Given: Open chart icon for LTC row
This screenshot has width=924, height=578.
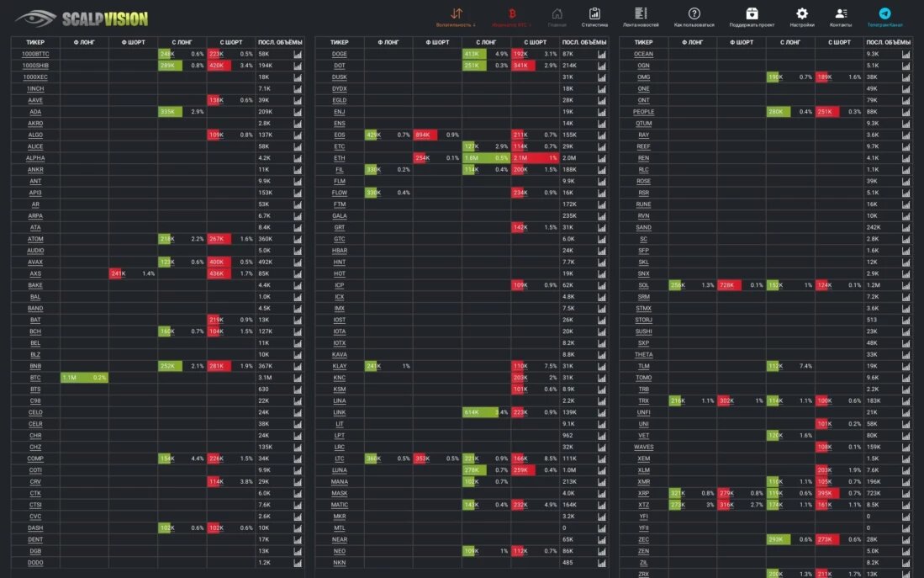Looking at the screenshot, I should point(602,459).
